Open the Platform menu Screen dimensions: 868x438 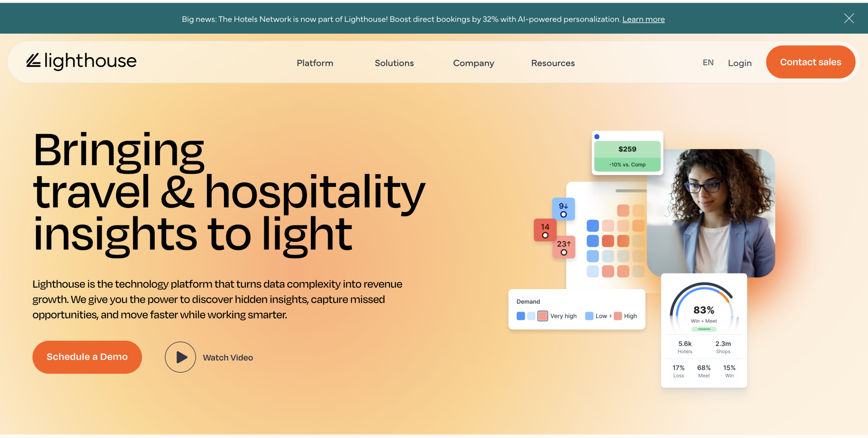click(x=315, y=63)
